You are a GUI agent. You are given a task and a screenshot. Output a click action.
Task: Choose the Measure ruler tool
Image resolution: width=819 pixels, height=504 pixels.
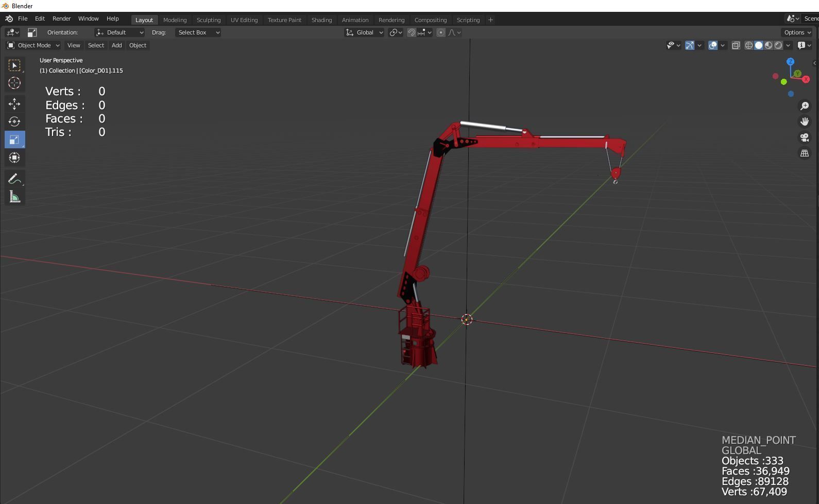pos(14,197)
